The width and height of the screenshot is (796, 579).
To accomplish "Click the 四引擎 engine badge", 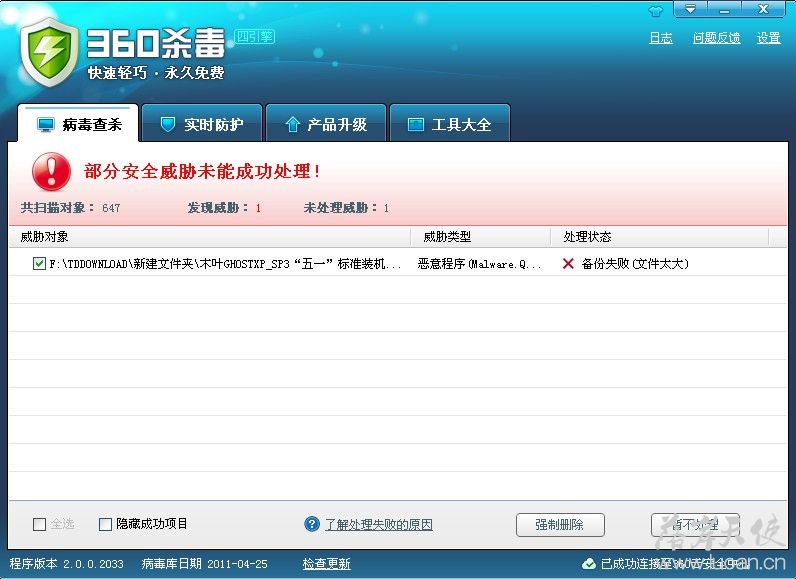I will 254,37.
